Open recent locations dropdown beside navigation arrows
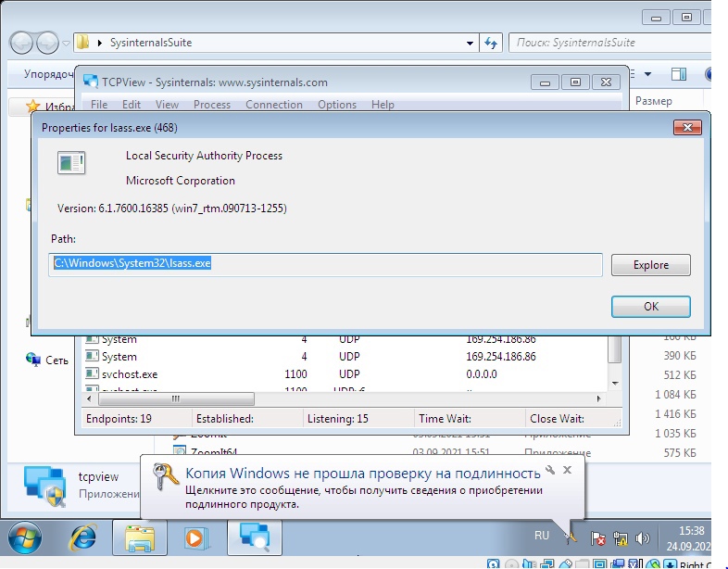Image resolution: width=728 pixels, height=569 pixels. [66, 44]
